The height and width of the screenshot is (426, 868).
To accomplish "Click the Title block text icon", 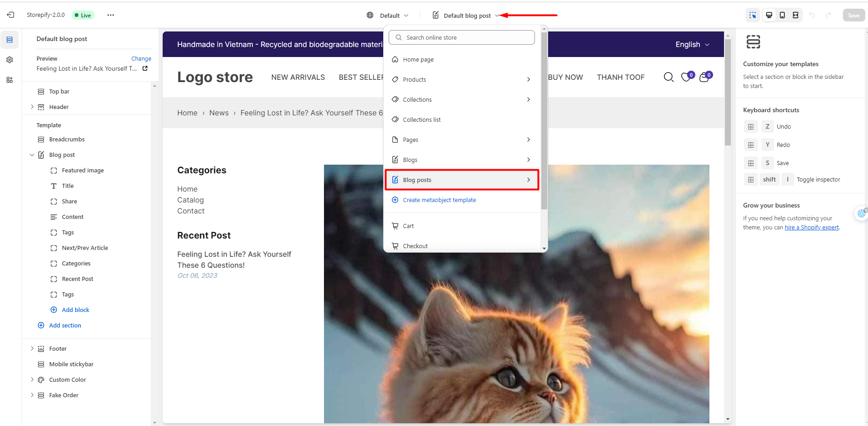I will coord(54,186).
